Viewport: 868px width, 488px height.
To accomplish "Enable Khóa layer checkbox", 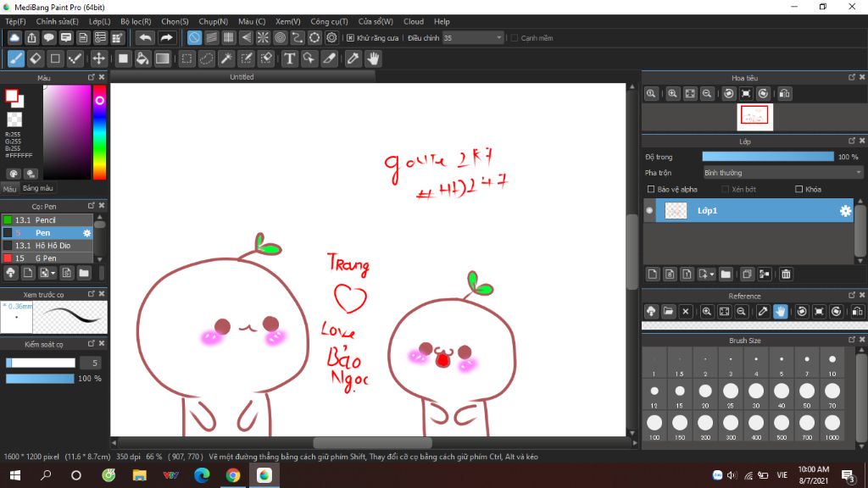I will [798, 189].
